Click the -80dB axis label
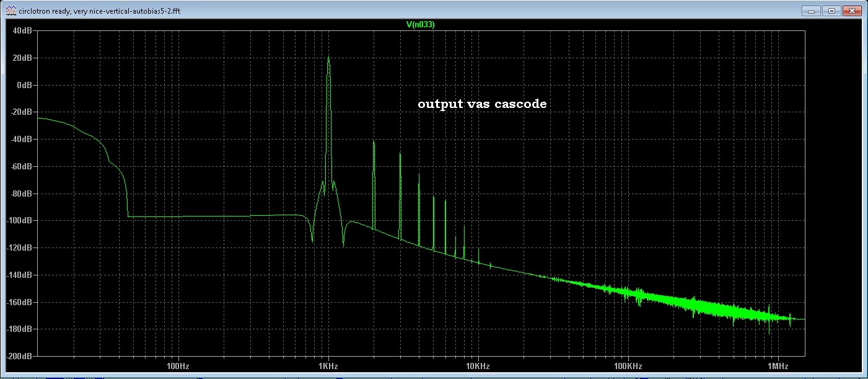868x379 pixels. 22,194
